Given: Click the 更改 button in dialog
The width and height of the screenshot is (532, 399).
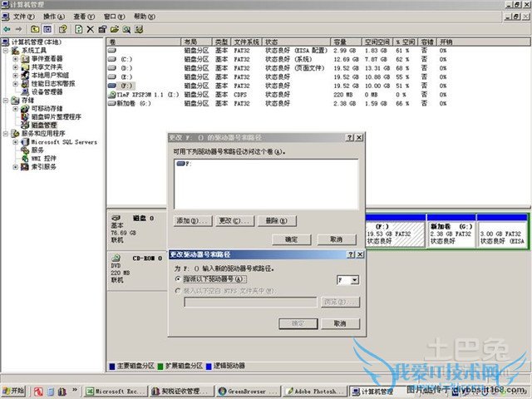Looking at the screenshot, I should (x=234, y=221).
